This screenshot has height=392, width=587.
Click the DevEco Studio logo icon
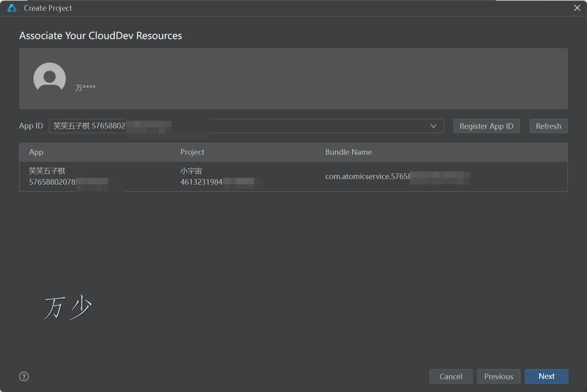[12, 8]
